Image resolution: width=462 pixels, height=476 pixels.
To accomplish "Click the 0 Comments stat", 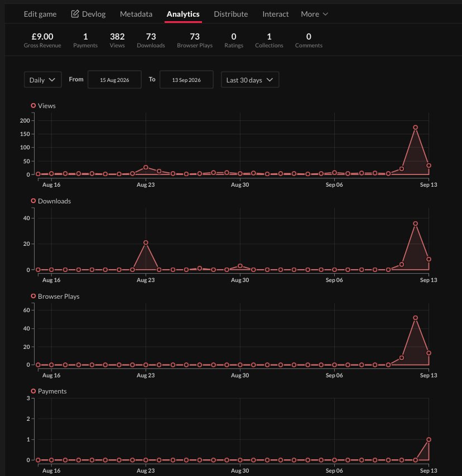I will point(309,40).
